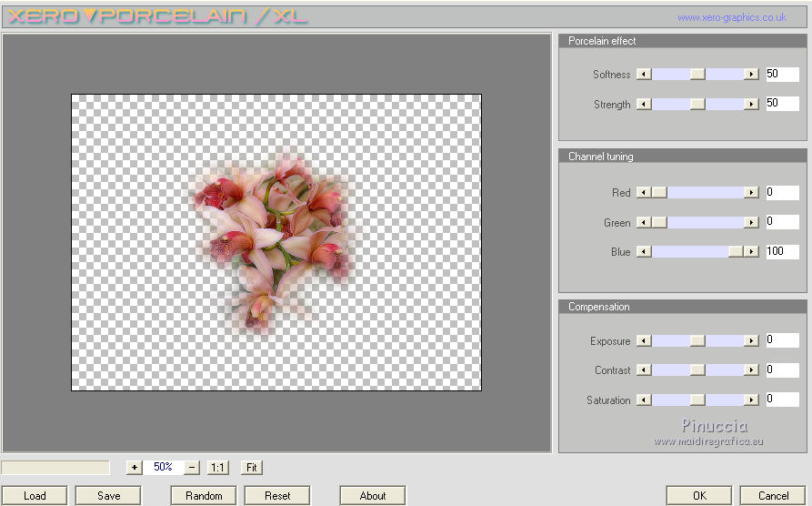
Task: Click the Contrast slider right arrow
Action: (x=751, y=369)
